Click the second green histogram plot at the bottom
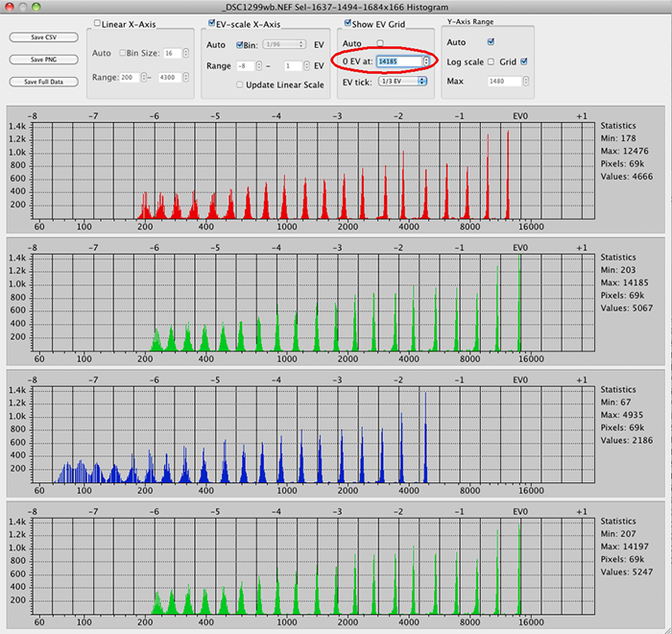This screenshot has height=634, width=672. 314,566
